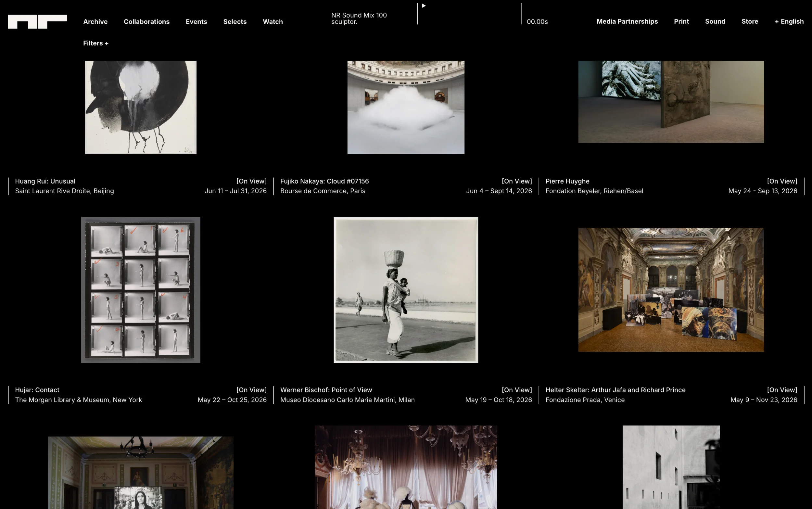
Task: Open the Watch section
Action: tap(273, 21)
